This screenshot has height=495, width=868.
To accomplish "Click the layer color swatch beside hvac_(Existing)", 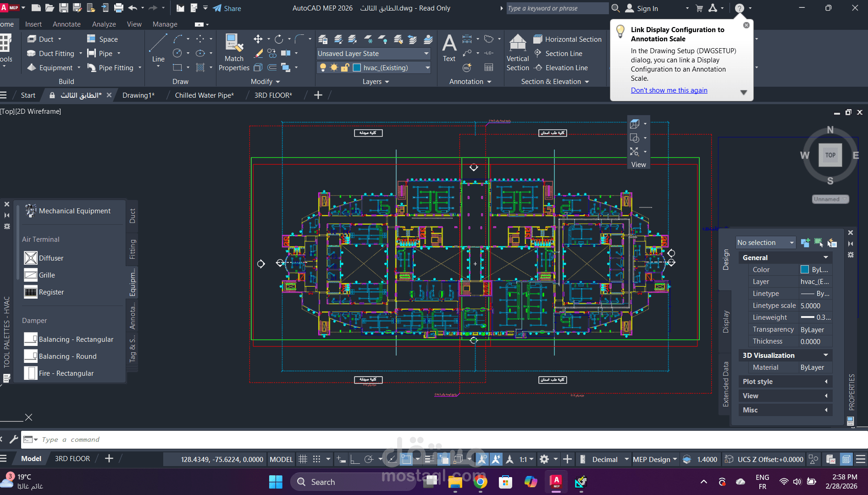I will click(x=357, y=67).
